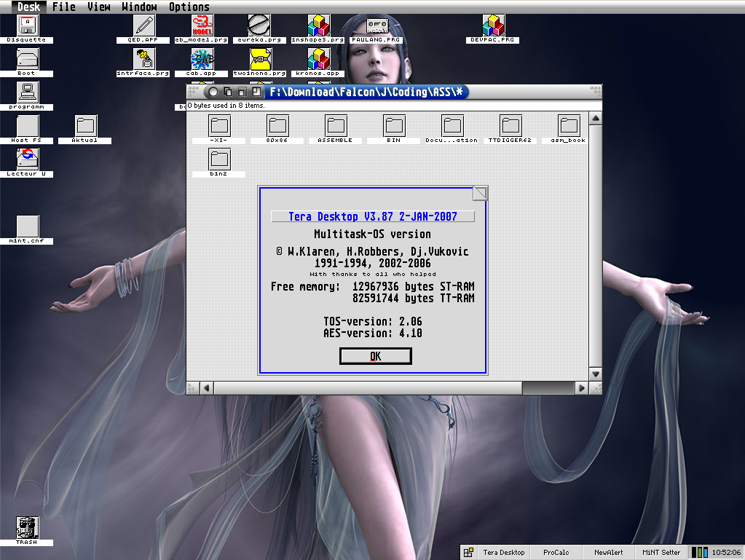Switch to Tera Desktop in taskbar
Image resolution: width=745 pixels, height=560 pixels.
(504, 553)
